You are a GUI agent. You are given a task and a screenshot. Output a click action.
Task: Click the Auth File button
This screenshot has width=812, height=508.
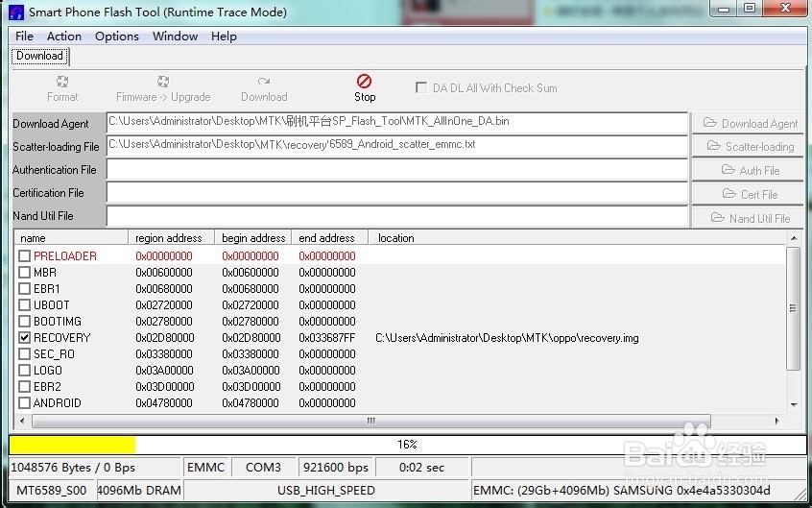[748, 170]
